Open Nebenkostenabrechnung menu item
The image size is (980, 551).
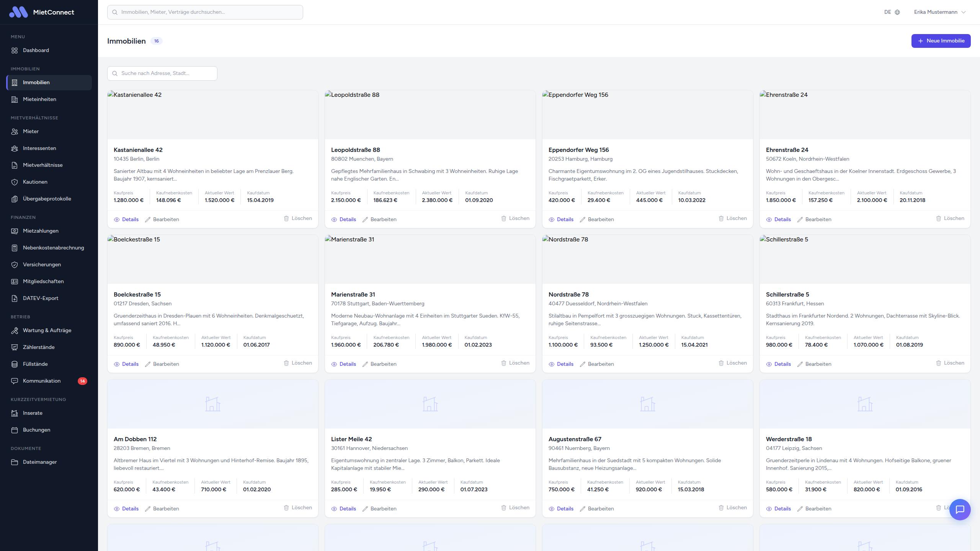click(x=53, y=248)
